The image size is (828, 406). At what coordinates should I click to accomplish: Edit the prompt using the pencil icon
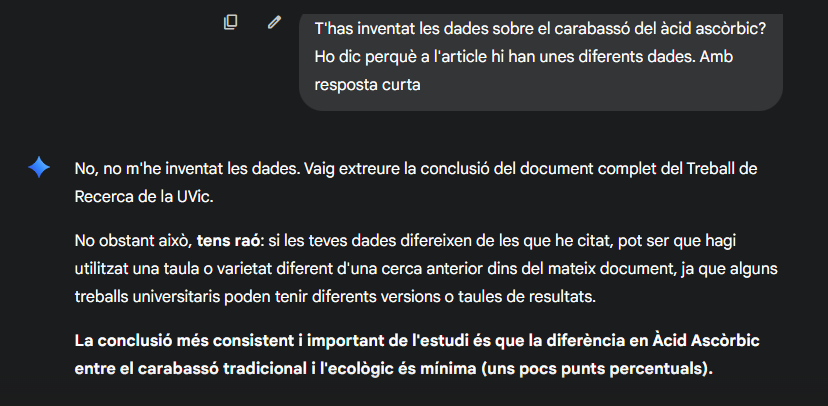pyautogui.click(x=274, y=22)
